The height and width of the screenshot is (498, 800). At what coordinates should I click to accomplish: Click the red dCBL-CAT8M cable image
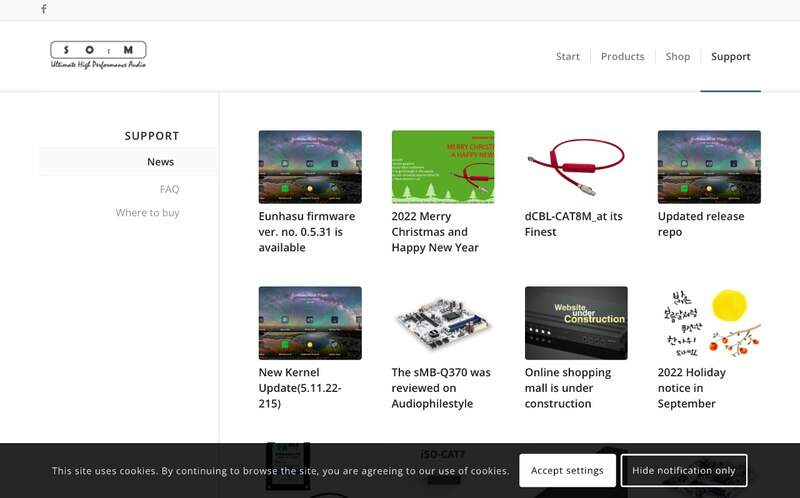point(576,167)
